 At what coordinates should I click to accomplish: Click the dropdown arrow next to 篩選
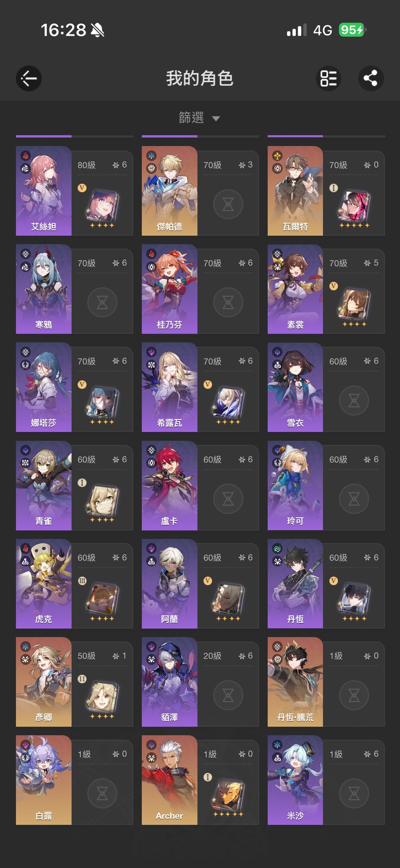click(x=216, y=119)
